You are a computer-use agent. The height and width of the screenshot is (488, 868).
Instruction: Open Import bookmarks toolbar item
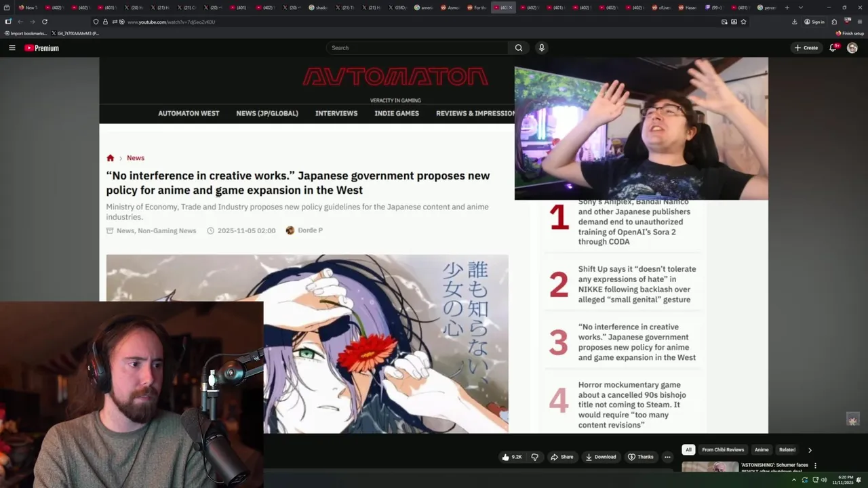[26, 33]
